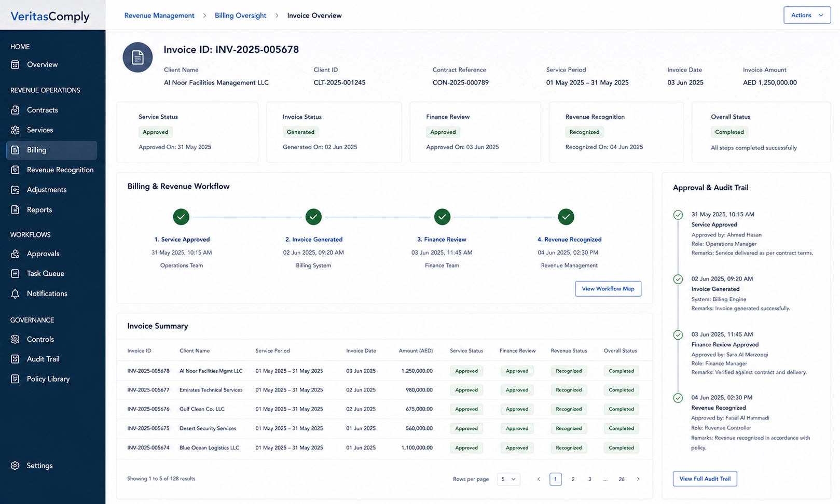Click the Adjustments sidebar icon
Image resolution: width=840 pixels, height=504 pixels.
coord(15,190)
